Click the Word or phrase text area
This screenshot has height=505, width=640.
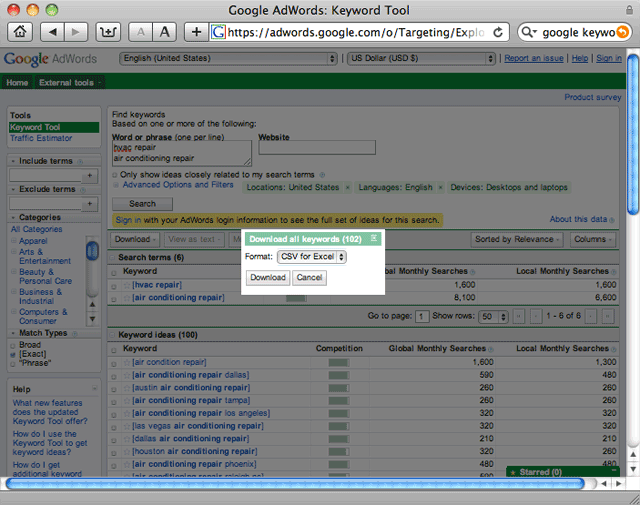click(182, 153)
